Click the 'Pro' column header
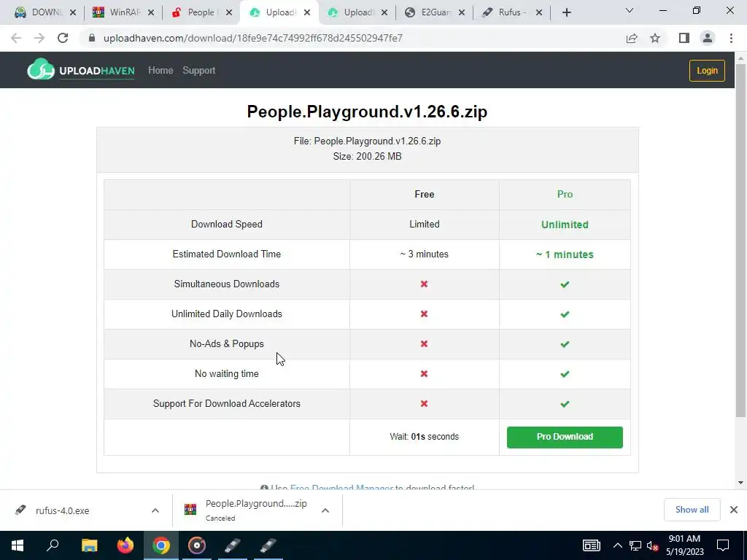The height and width of the screenshot is (560, 747). (565, 194)
